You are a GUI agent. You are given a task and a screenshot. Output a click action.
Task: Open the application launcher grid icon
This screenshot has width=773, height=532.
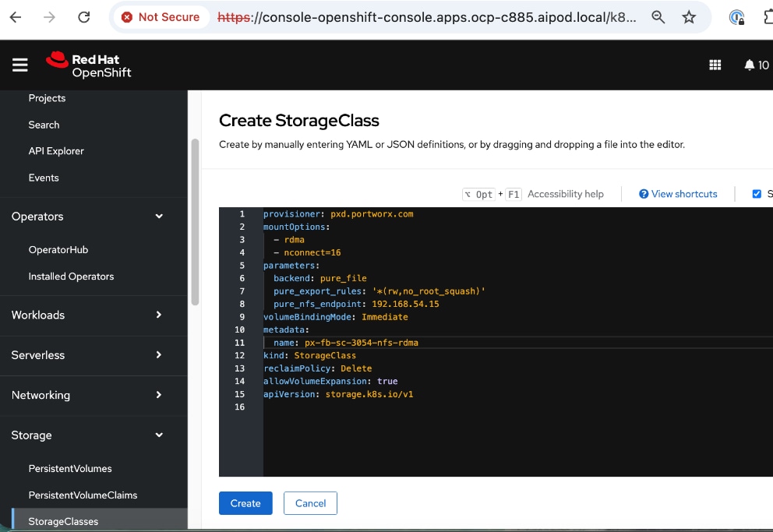715,65
